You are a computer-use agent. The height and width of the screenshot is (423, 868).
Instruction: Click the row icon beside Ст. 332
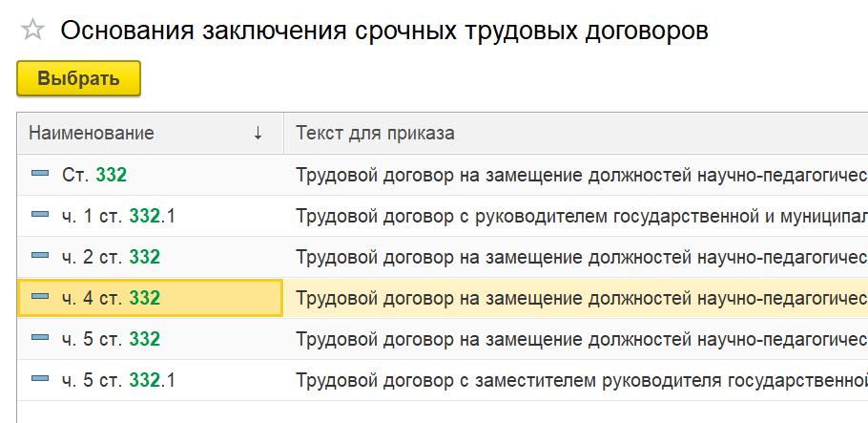click(x=40, y=175)
